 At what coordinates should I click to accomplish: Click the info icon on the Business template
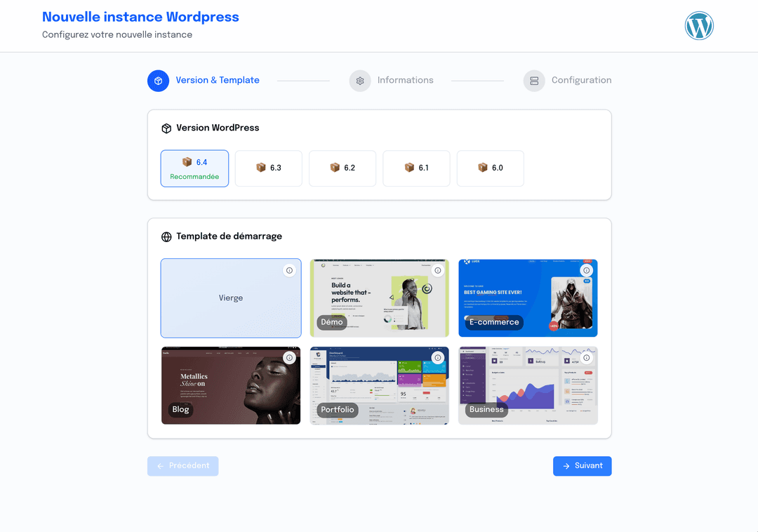[587, 357]
